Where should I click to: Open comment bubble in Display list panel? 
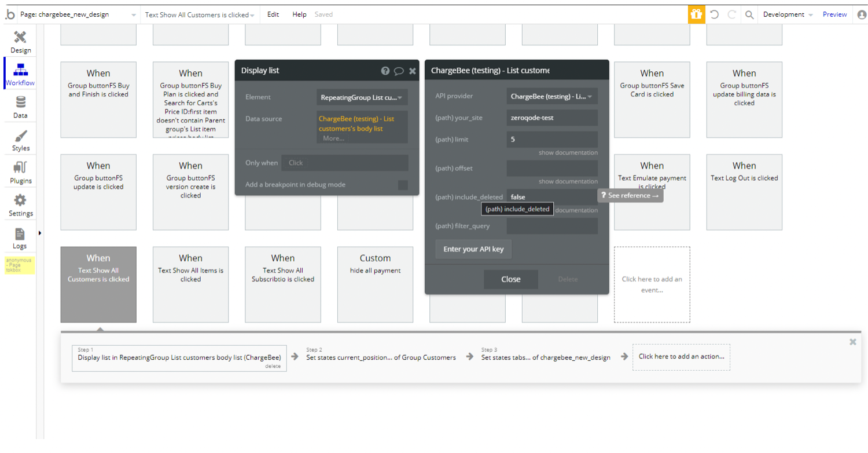(399, 71)
